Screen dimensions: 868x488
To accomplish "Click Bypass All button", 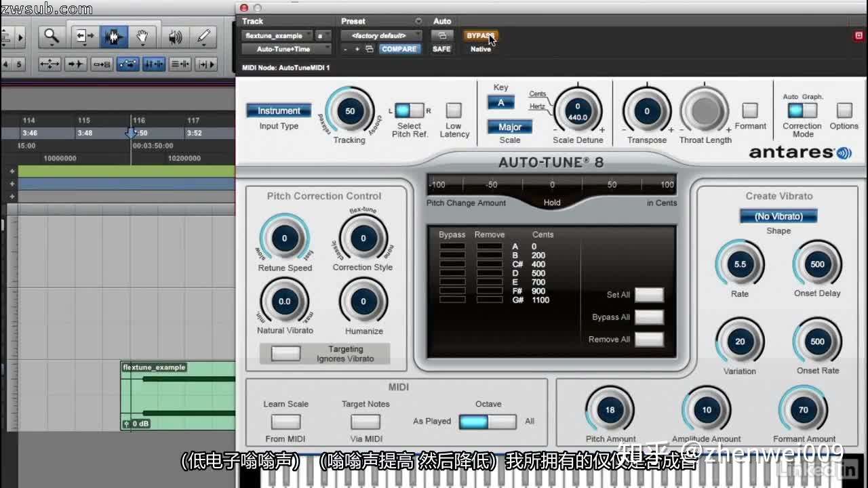I will 649,317.
